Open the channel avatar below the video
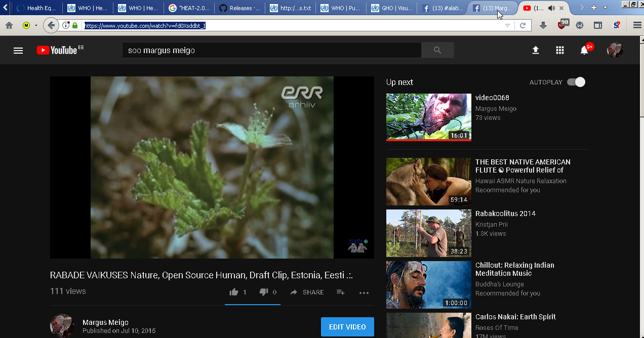Image resolution: width=644 pixels, height=338 pixels. (62, 326)
